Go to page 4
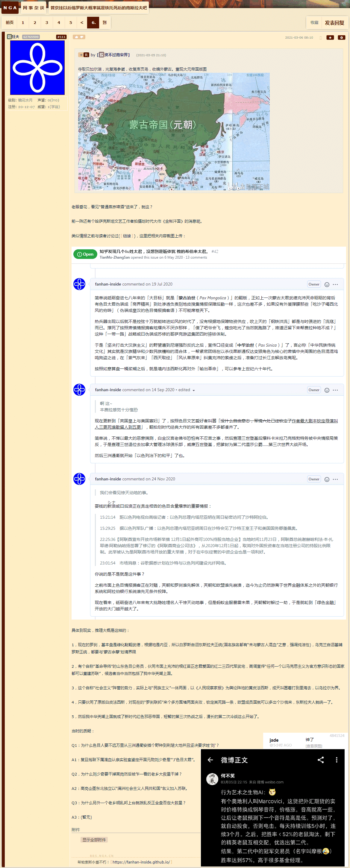Screen dimensions: 350x868 (x=59, y=22)
